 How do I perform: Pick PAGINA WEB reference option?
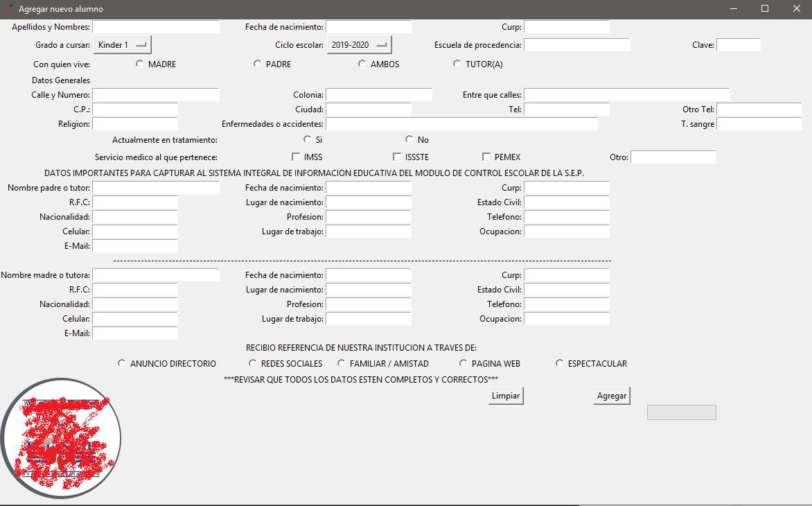[x=464, y=363]
